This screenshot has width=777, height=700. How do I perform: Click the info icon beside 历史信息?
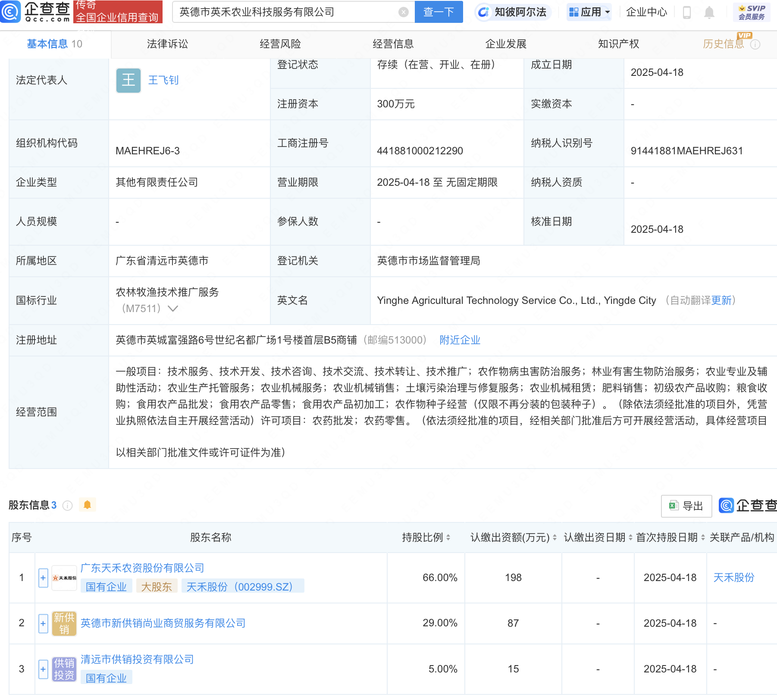755,44
